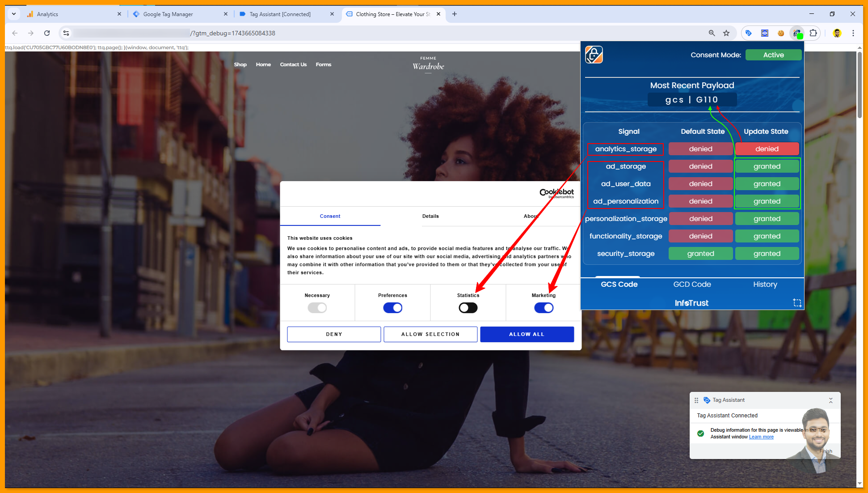Click the zoom magnifier icon in the address bar
The width and height of the screenshot is (868, 493).
tap(712, 33)
